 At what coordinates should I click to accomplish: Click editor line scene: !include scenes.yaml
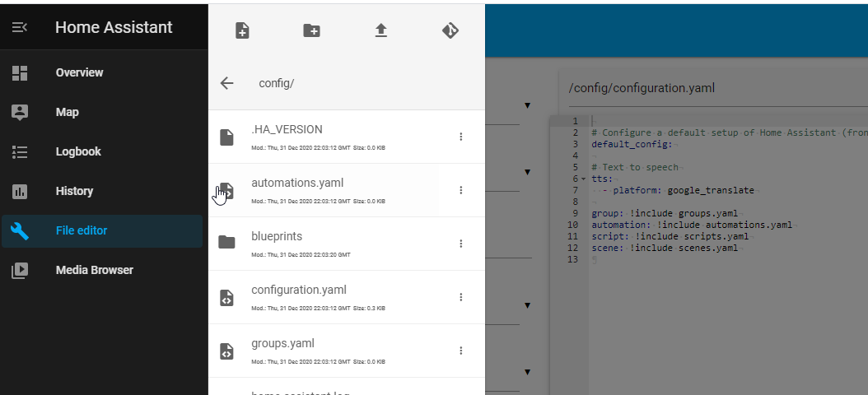(665, 248)
